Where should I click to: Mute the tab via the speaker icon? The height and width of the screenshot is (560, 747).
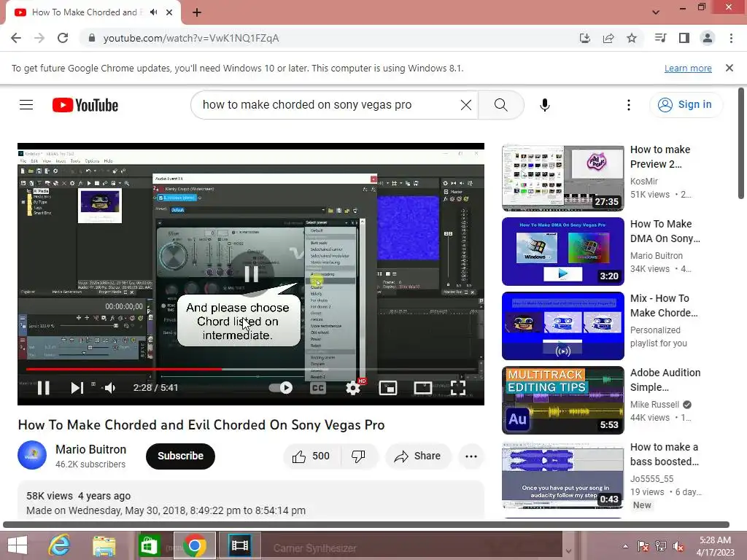click(153, 12)
